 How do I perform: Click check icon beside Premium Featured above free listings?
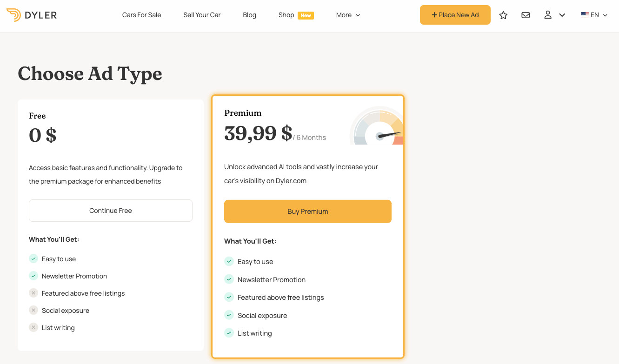coord(229,297)
